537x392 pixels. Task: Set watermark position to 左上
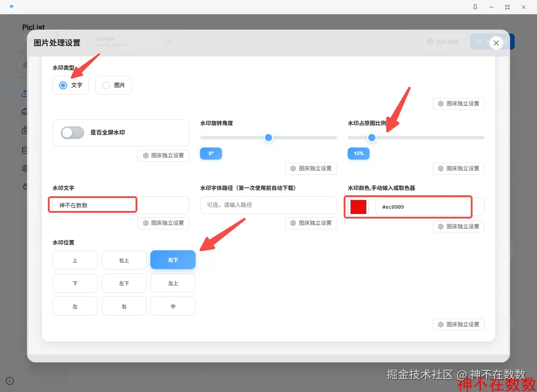[173, 283]
